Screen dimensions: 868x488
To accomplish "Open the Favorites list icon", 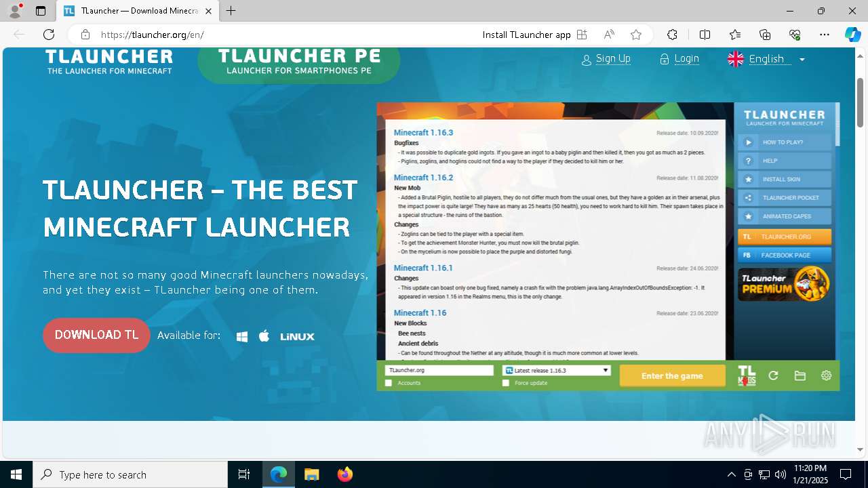I will (x=735, y=35).
